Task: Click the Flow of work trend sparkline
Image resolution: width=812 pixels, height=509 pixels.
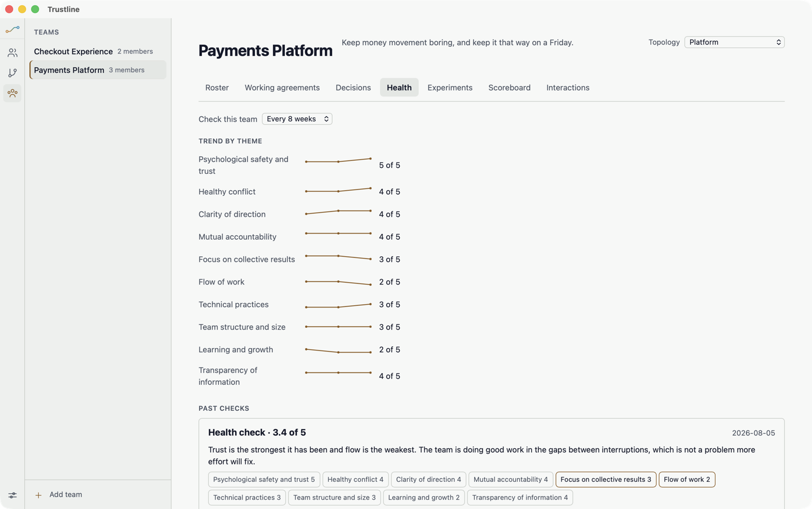Action: (338, 283)
